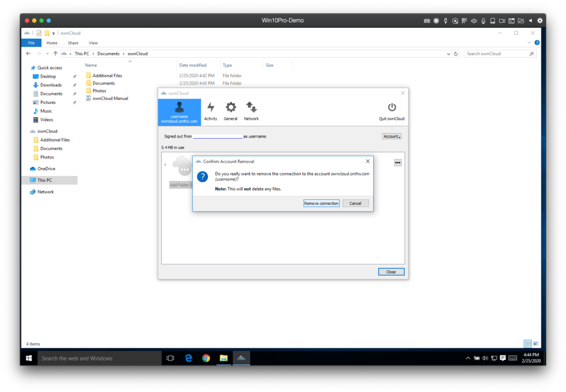566x392 pixels.
Task: Click This PC in the address breadcrumb
Action: click(x=82, y=54)
